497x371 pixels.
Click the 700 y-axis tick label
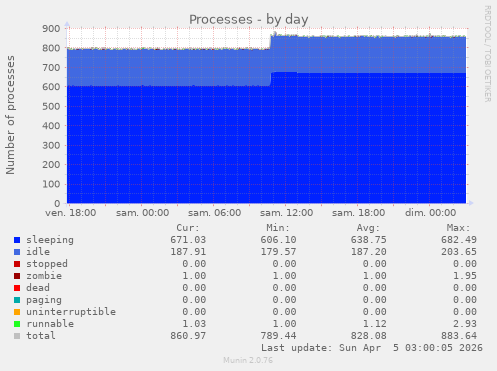coord(51,68)
